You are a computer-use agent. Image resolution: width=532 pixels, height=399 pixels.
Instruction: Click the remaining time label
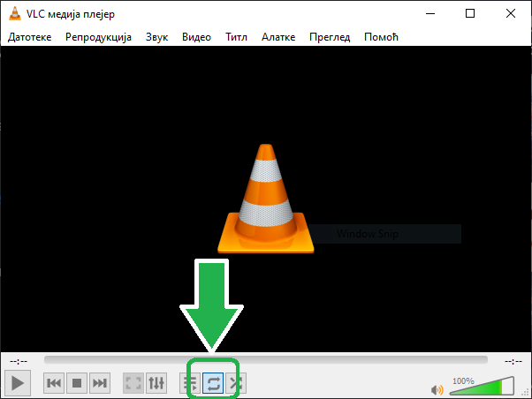click(x=513, y=361)
